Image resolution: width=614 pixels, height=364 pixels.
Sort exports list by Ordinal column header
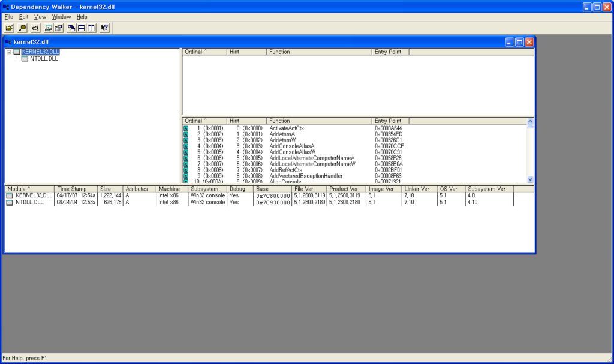pos(204,121)
